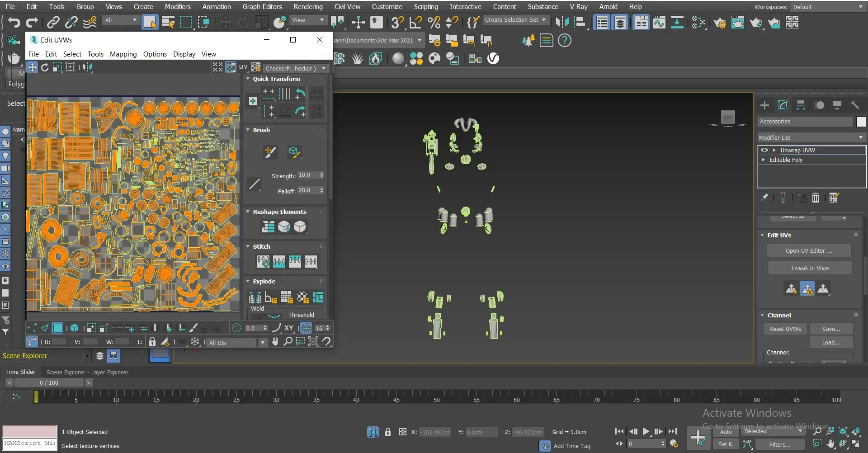
Task: Collapse the Edit UVs rollout
Action: [x=762, y=235]
